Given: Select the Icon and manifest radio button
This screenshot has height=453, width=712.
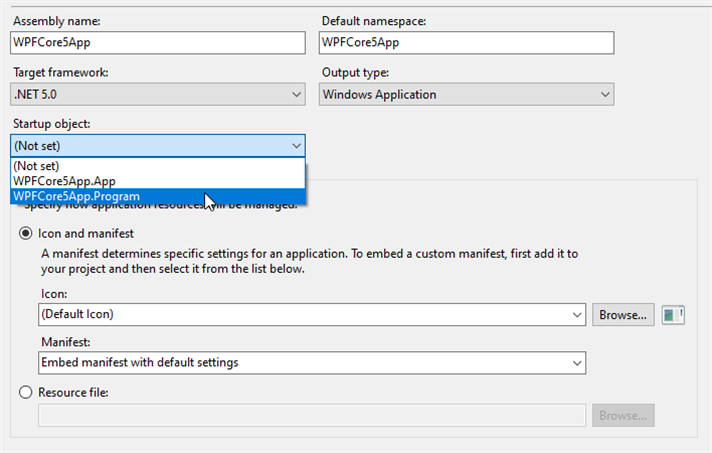Looking at the screenshot, I should click(x=27, y=233).
